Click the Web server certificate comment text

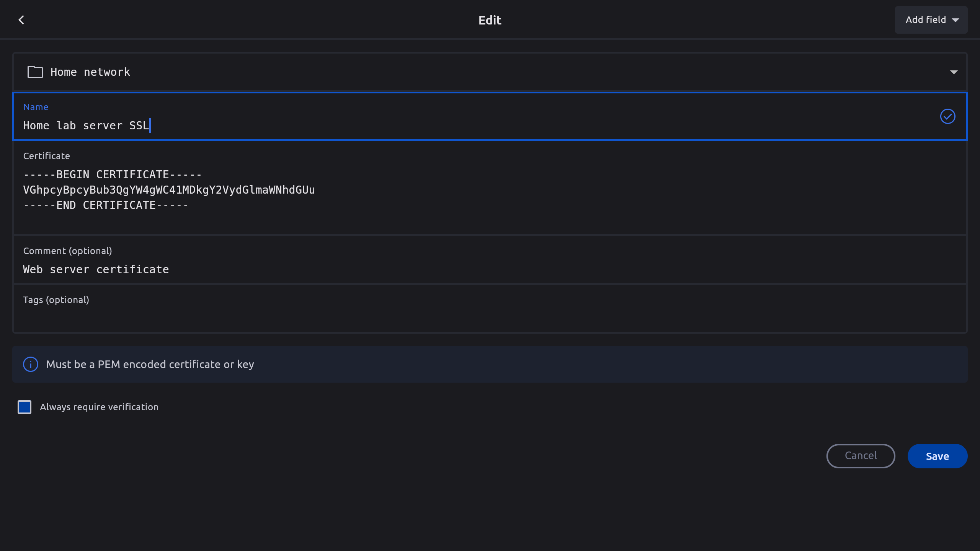tap(96, 269)
